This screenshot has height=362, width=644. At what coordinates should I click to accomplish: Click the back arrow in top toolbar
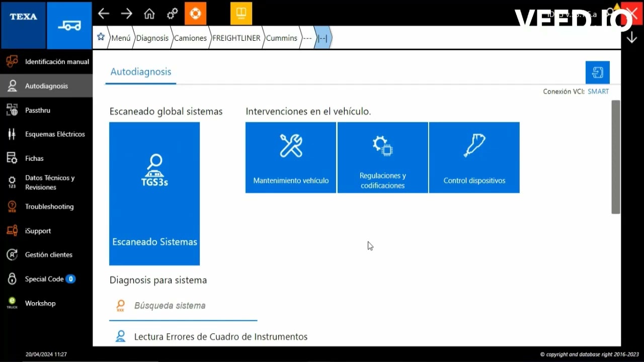point(104,14)
